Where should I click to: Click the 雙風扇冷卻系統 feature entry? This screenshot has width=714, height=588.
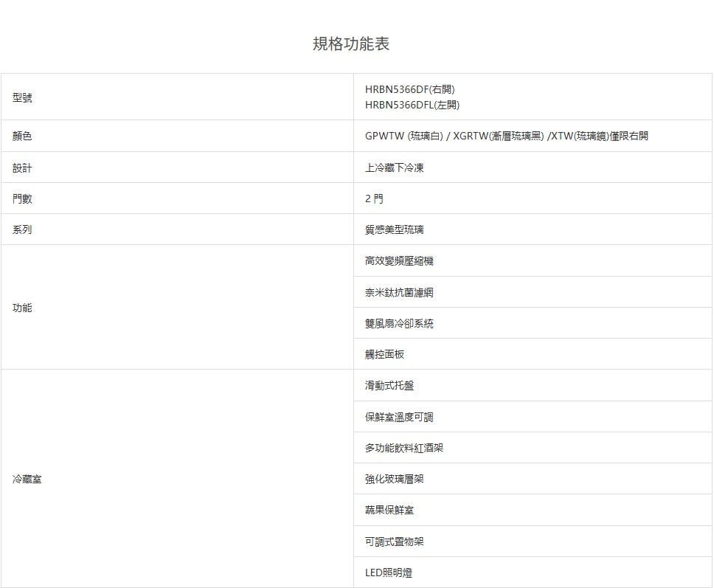tap(399, 324)
